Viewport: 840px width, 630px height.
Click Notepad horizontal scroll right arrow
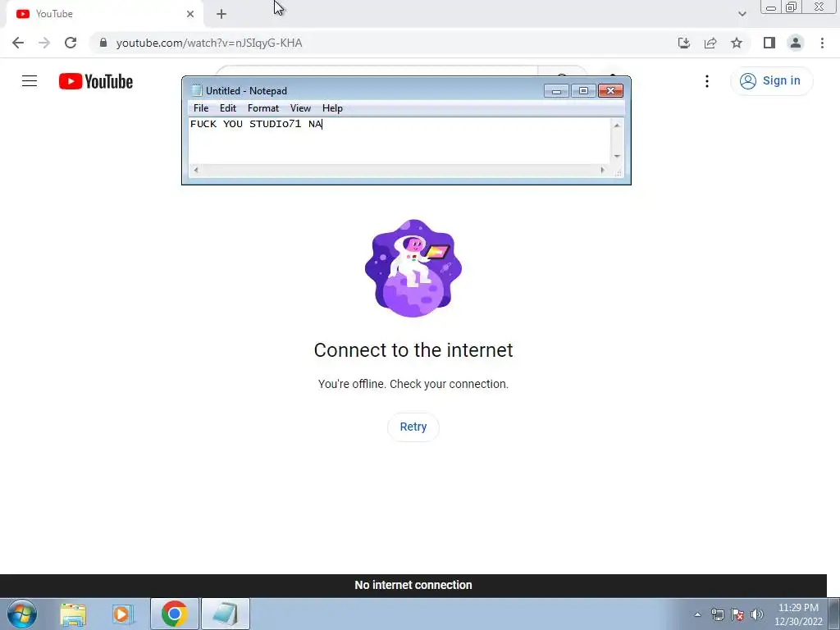point(603,171)
